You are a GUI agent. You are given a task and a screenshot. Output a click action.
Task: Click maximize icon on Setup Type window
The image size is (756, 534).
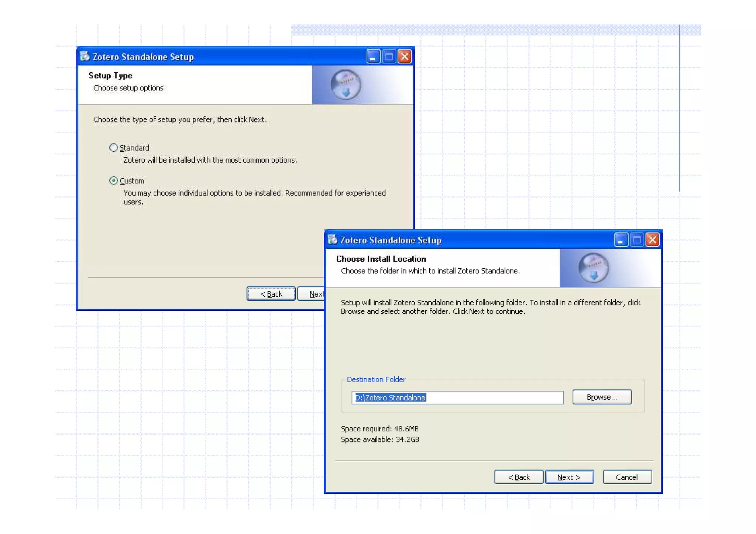click(389, 56)
